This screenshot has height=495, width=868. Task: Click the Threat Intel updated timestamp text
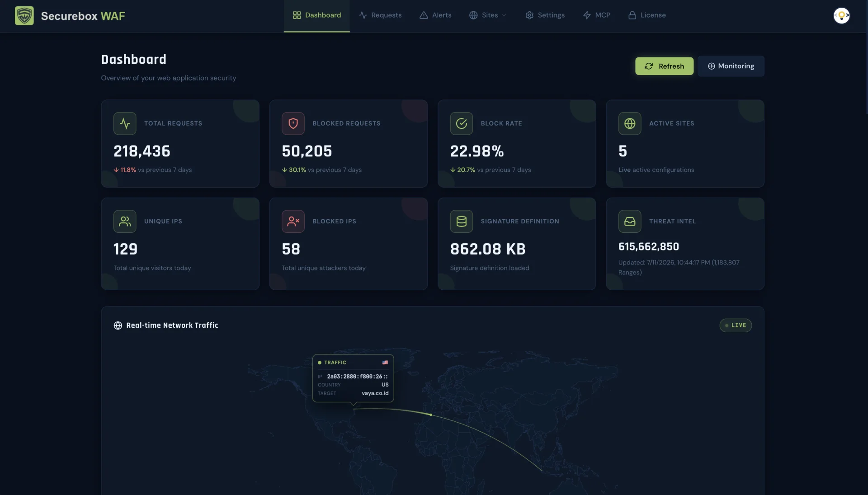click(679, 268)
